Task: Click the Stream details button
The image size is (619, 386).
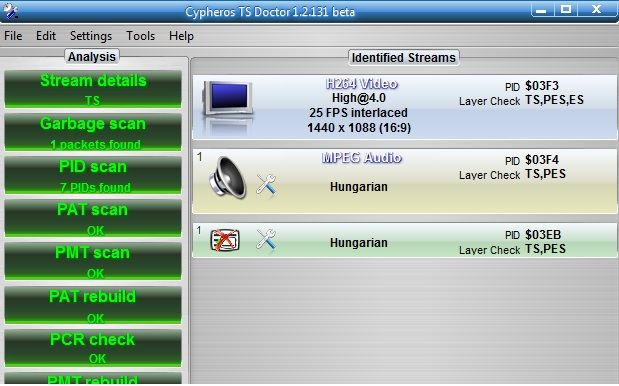Action: click(x=93, y=89)
